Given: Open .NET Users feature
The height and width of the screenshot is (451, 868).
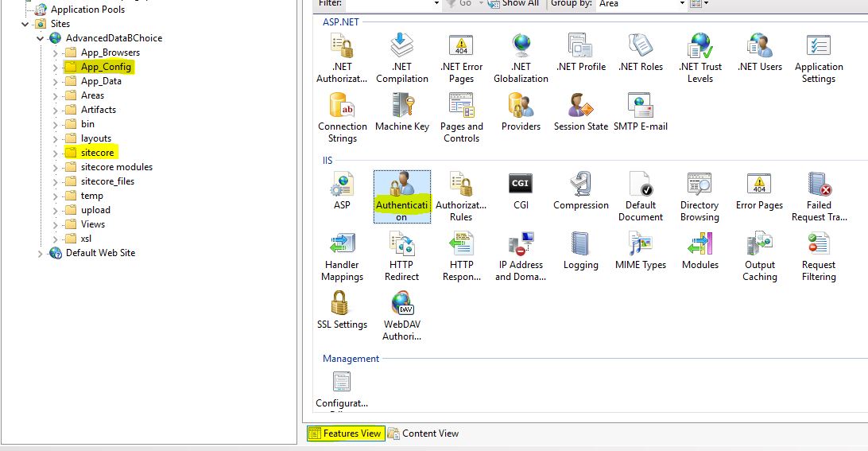Looking at the screenshot, I should click(x=760, y=52).
